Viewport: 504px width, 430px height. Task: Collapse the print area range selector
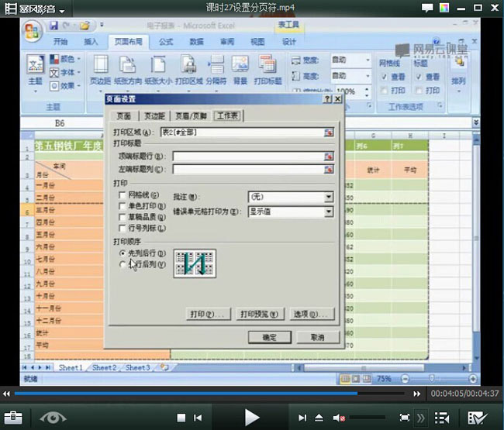click(x=329, y=132)
